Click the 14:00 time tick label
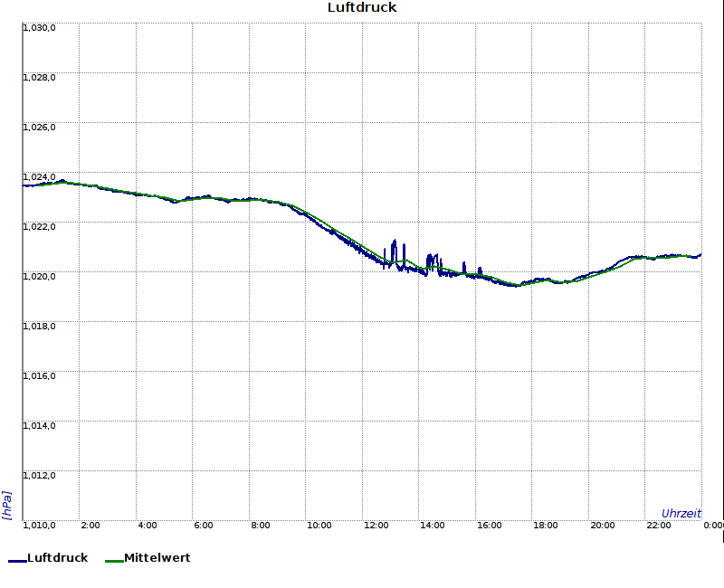Screen dimensions: 724x588 [433, 526]
